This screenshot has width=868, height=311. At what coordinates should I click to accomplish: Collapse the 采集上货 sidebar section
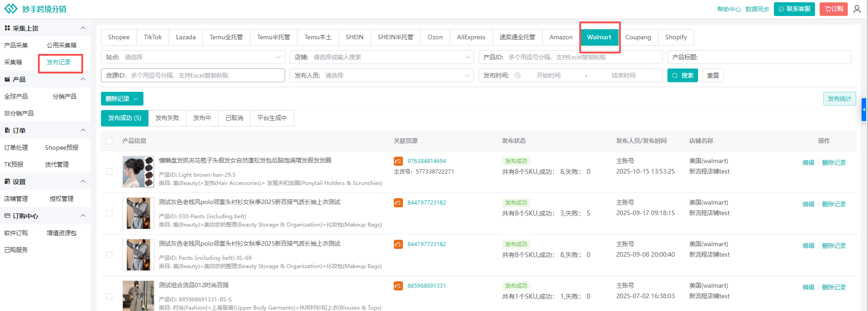pyautogui.click(x=83, y=28)
